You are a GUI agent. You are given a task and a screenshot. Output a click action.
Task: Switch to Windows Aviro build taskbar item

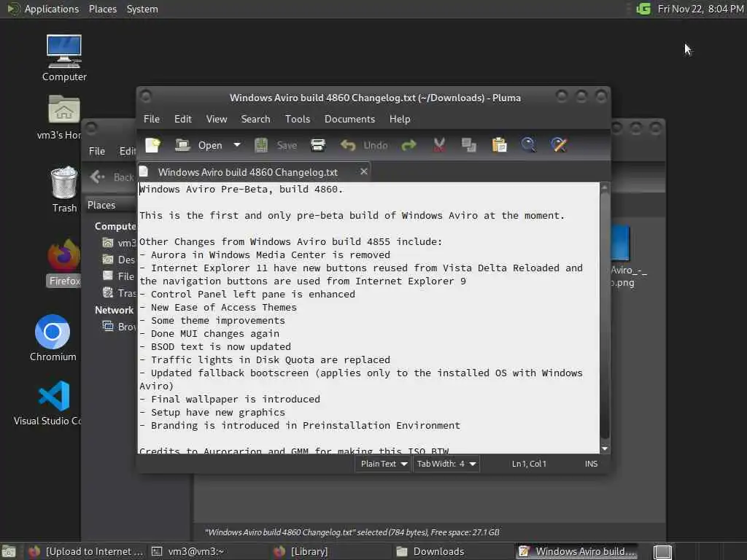[578, 552]
